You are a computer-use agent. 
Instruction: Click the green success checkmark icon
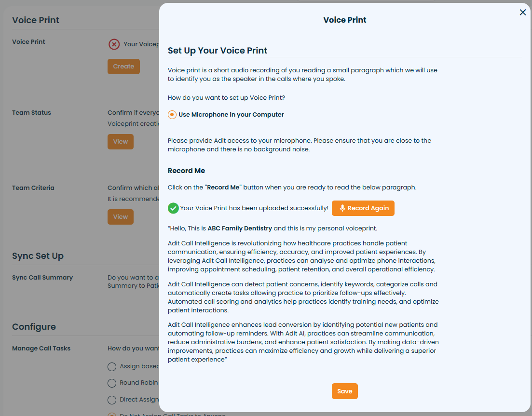173,208
